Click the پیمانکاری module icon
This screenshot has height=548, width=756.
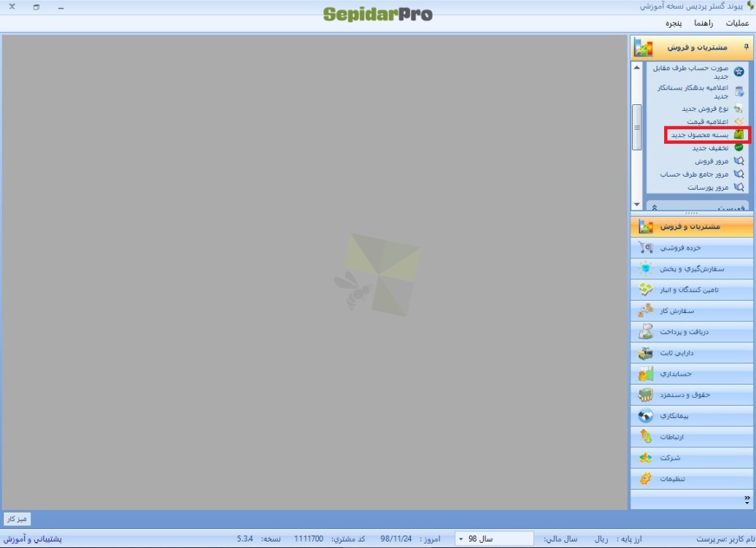click(646, 415)
